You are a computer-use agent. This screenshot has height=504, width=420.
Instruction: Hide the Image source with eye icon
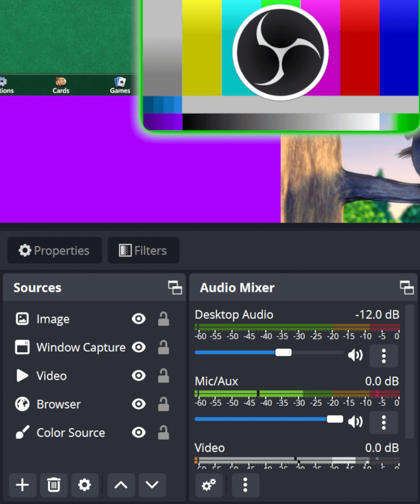139,319
